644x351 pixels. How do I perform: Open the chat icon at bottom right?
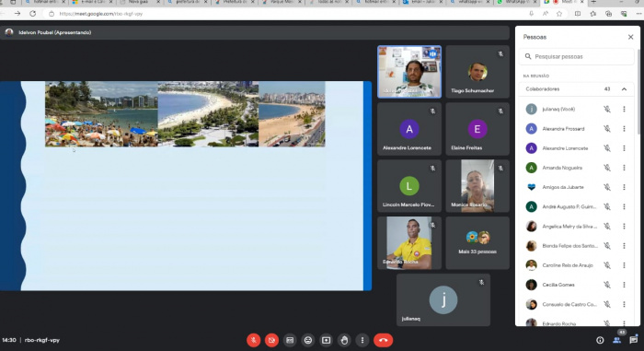(633, 340)
